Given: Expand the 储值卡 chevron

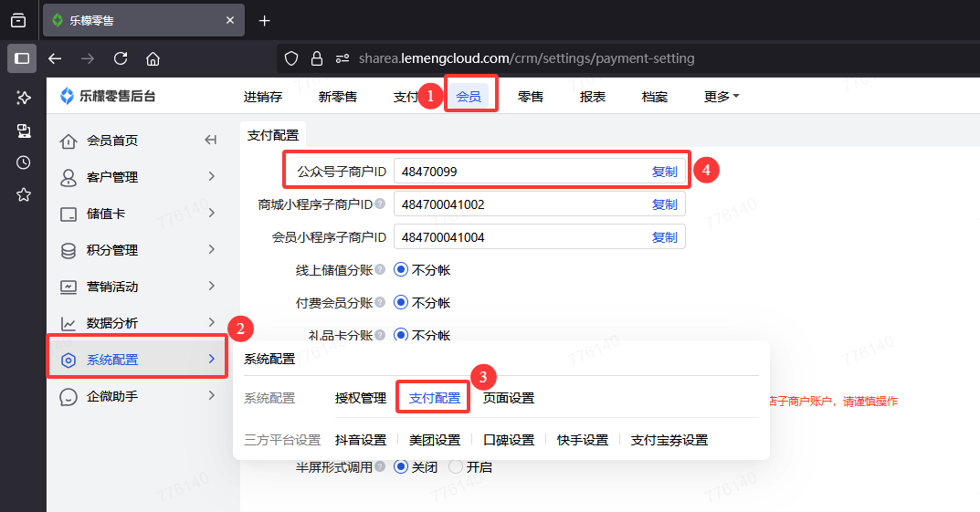Looking at the screenshot, I should (x=211, y=213).
